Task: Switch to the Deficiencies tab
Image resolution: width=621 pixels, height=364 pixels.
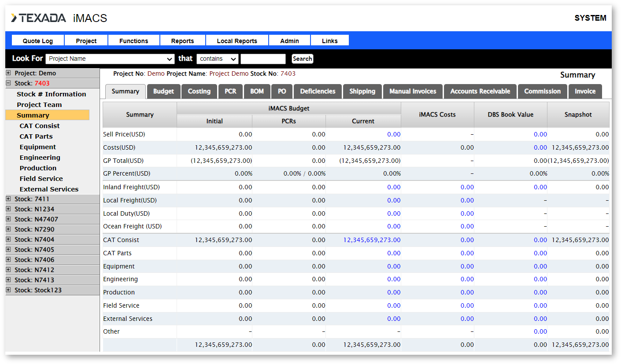Action: point(318,92)
